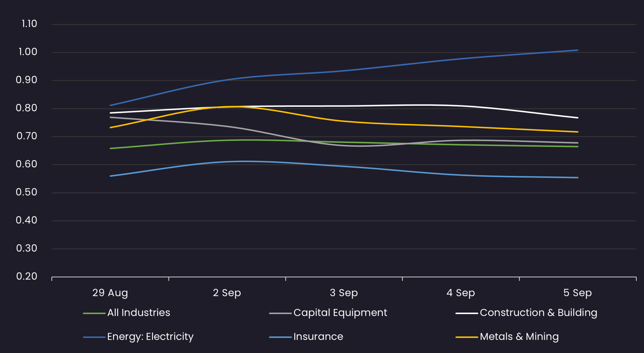Select the 3 Sep axis label

tap(344, 293)
